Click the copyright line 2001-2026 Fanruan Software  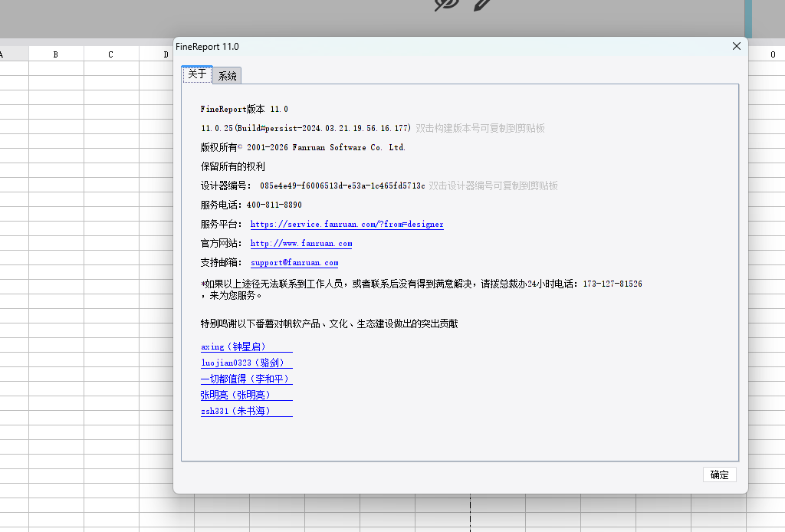pyautogui.click(x=303, y=147)
